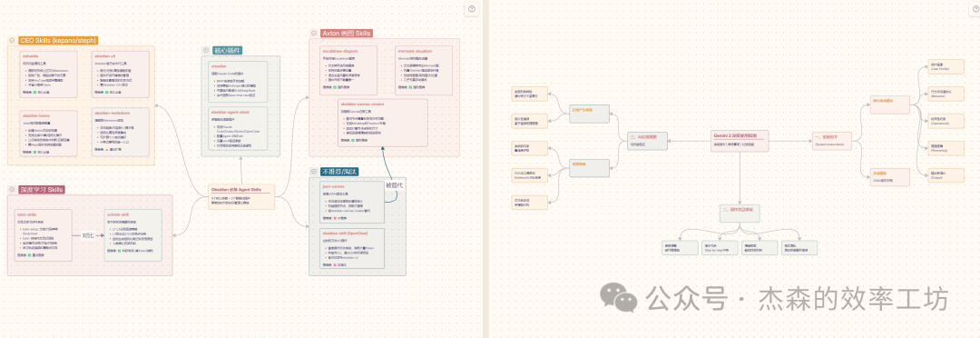This screenshot has height=338, width=980.
Task: Select the obsidian-bases card
Action: [x=49, y=134]
